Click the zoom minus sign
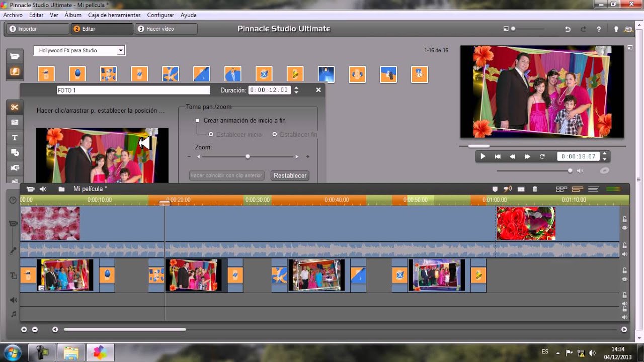Screen dimensions: 644x362 [x=189, y=156]
